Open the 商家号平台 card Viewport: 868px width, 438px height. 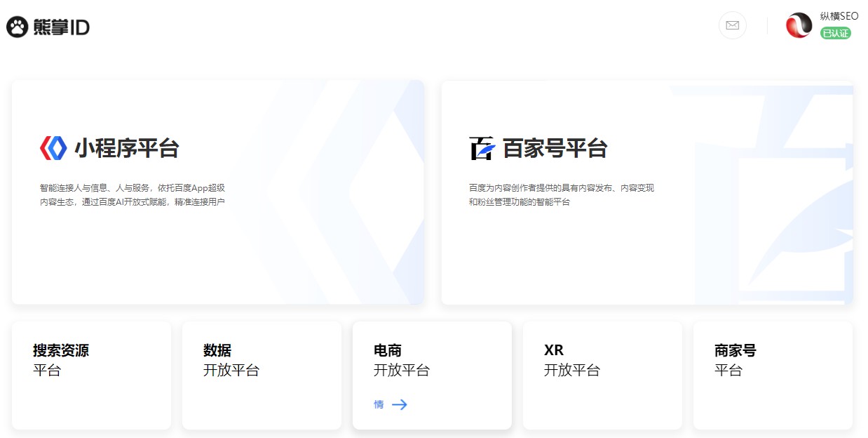tap(773, 376)
